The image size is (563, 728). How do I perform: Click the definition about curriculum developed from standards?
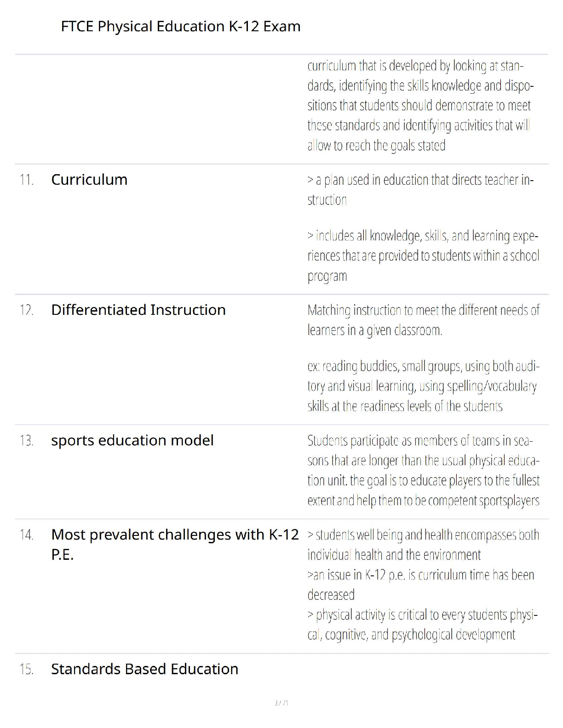coord(419,106)
